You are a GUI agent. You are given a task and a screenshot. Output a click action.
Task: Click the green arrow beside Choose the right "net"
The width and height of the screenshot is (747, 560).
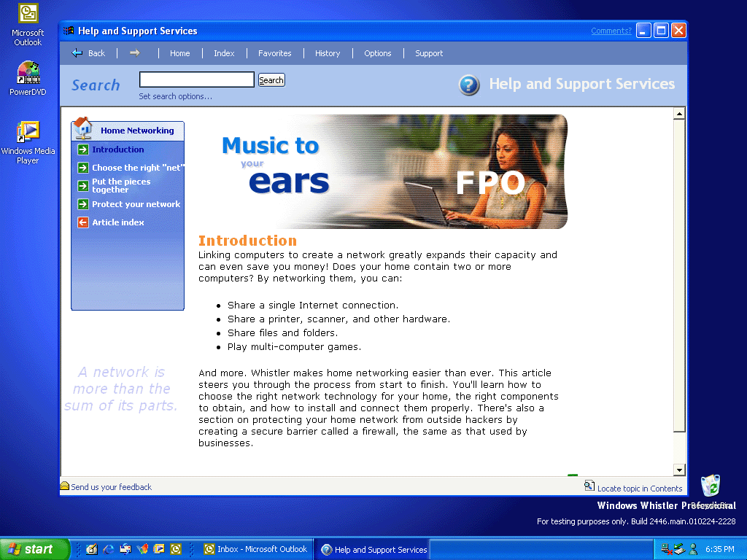pyautogui.click(x=83, y=168)
